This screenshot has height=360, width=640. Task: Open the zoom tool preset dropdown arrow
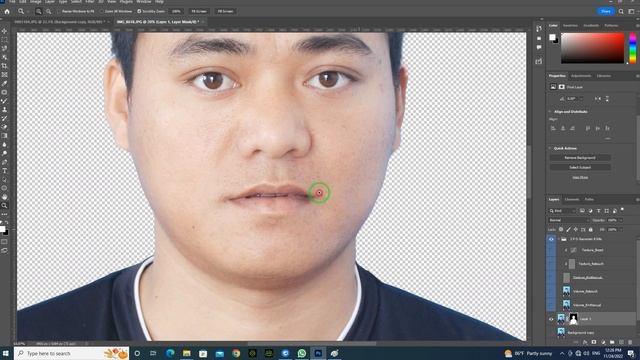[x=28, y=11]
